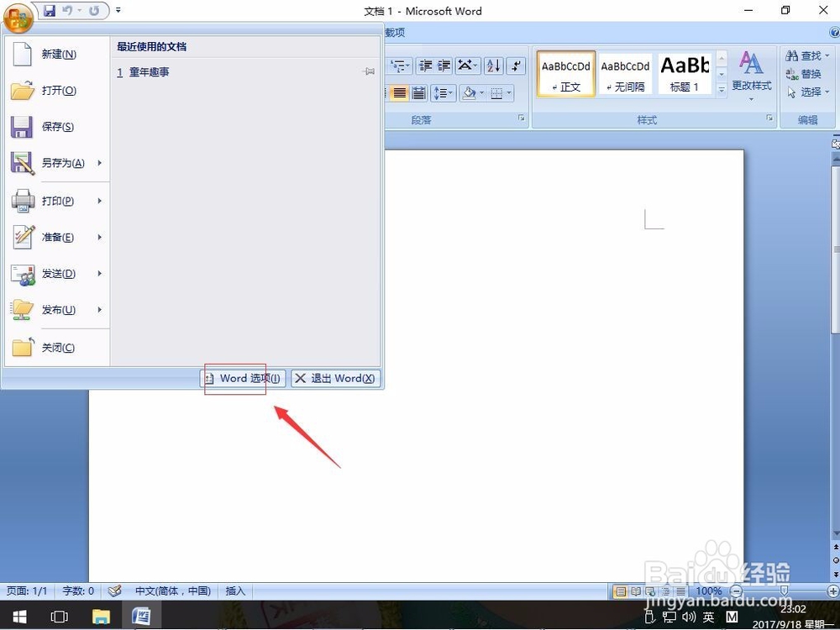This screenshot has height=630, width=840.
Task: Expand the 另存为 submenu arrow
Action: (100, 163)
